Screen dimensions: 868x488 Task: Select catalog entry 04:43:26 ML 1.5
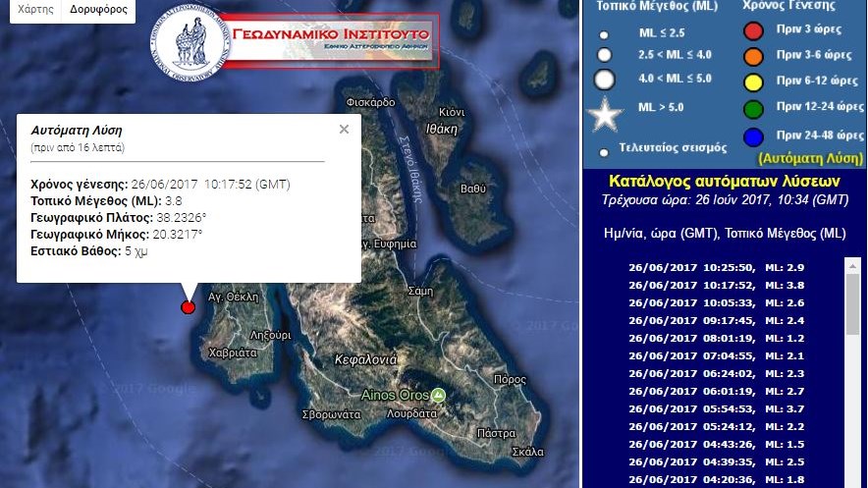[x=717, y=445]
